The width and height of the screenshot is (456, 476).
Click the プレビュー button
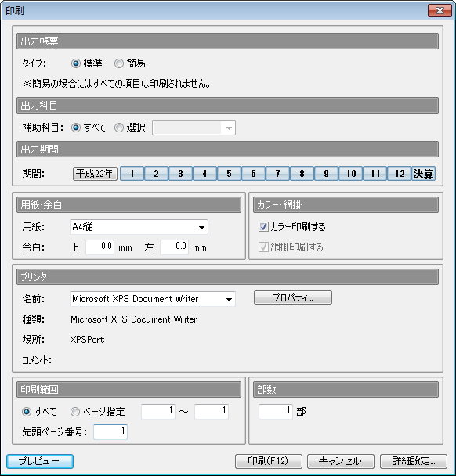(40, 461)
